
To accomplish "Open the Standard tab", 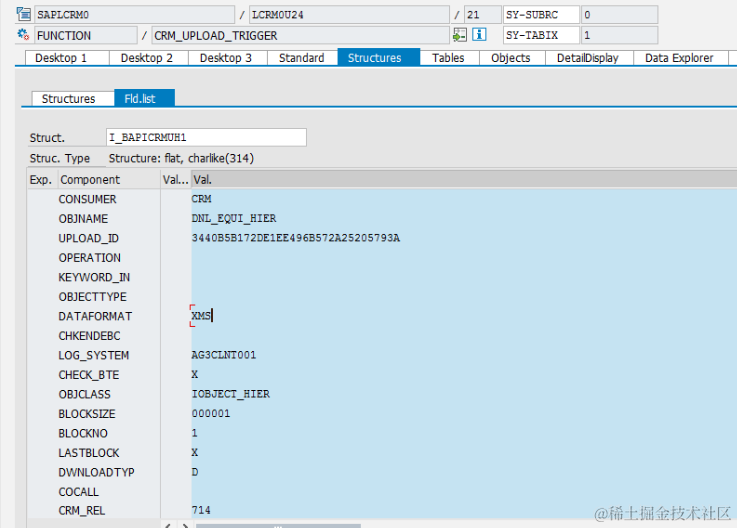I will (302, 58).
